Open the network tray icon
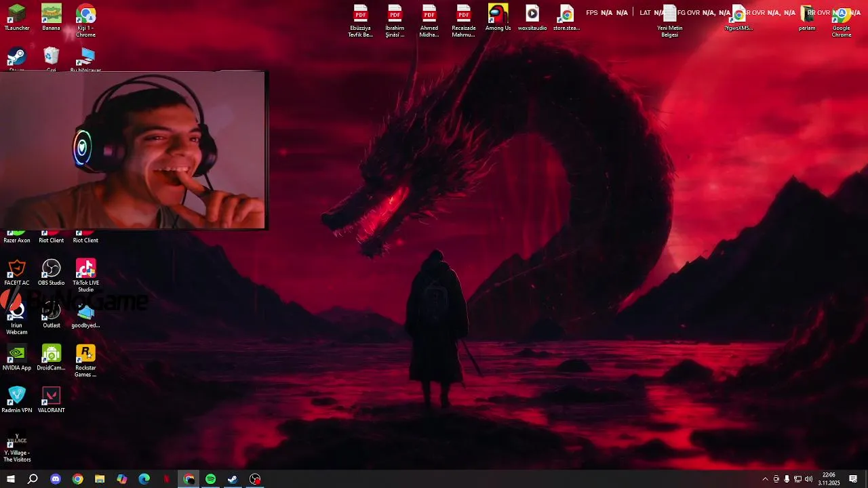Viewport: 868px width, 488px height. coord(797,479)
